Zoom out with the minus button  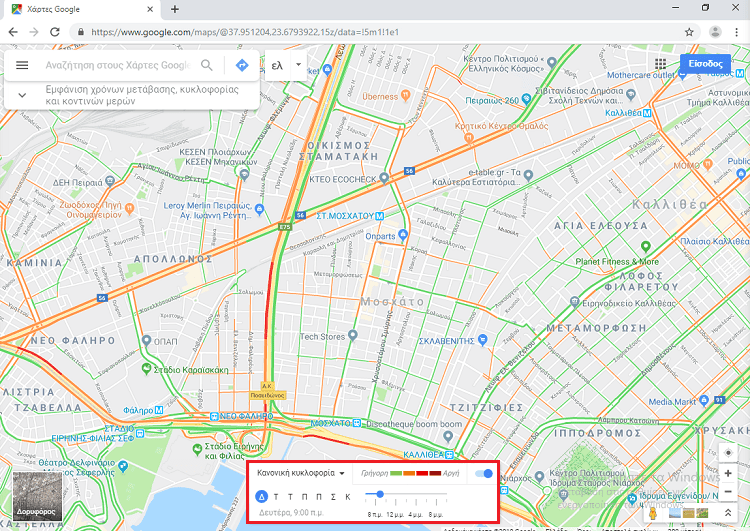point(728,492)
